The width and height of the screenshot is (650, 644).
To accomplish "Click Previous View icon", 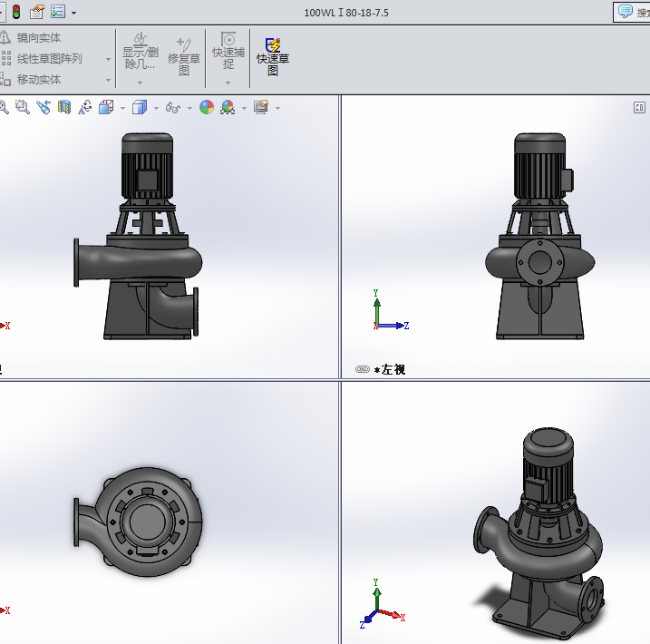I will 44,107.
